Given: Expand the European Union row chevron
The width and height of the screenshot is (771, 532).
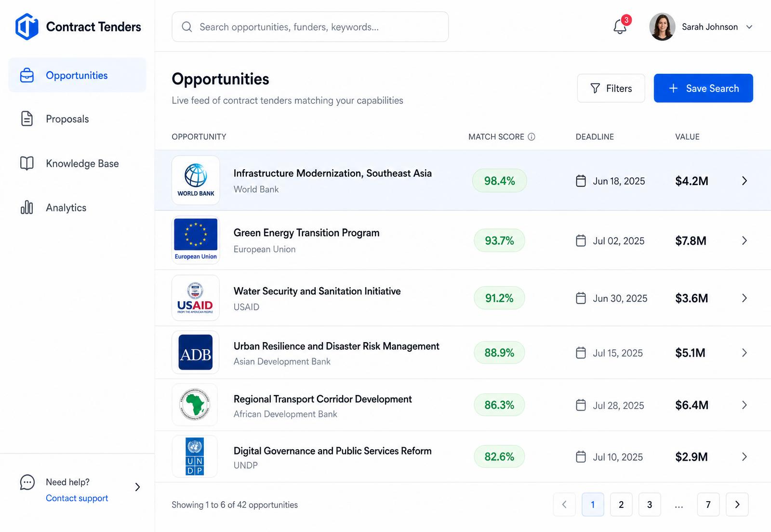Looking at the screenshot, I should [x=744, y=240].
